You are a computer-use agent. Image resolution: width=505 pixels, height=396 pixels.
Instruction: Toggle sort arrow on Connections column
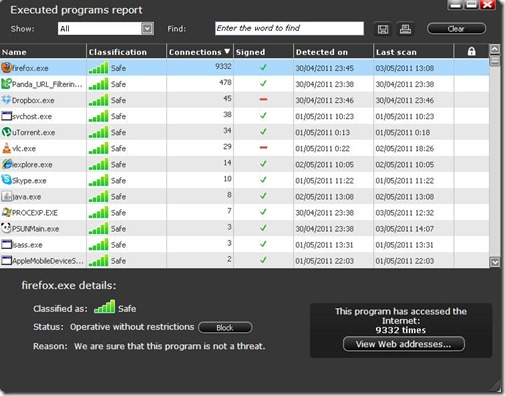227,51
